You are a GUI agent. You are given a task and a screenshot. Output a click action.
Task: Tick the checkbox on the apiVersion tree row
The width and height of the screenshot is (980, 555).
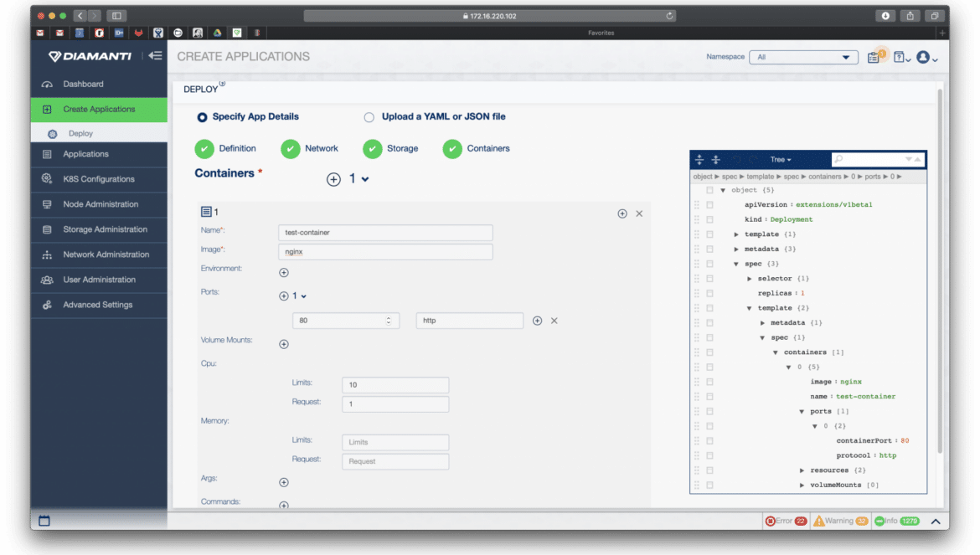click(710, 205)
